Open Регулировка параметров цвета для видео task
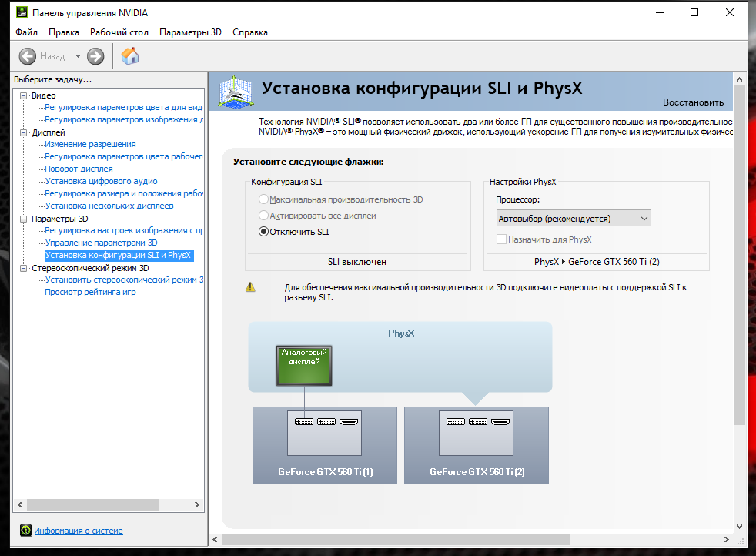756x556 pixels. tap(124, 107)
